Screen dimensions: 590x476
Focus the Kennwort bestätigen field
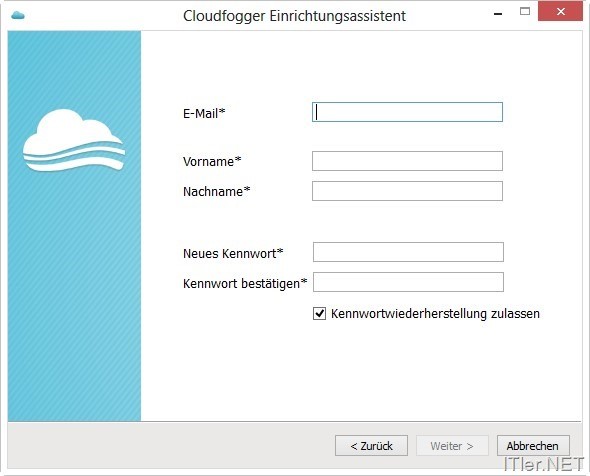(x=408, y=282)
